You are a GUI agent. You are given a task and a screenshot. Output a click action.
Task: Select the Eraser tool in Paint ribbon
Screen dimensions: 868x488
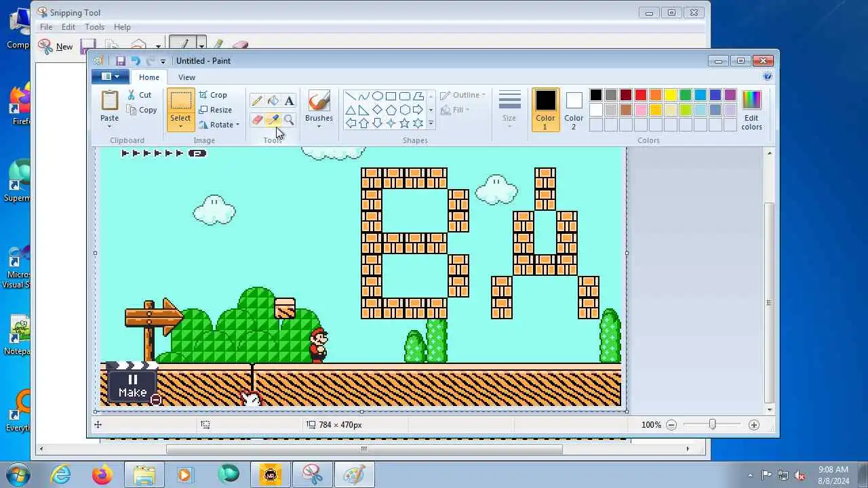click(256, 120)
